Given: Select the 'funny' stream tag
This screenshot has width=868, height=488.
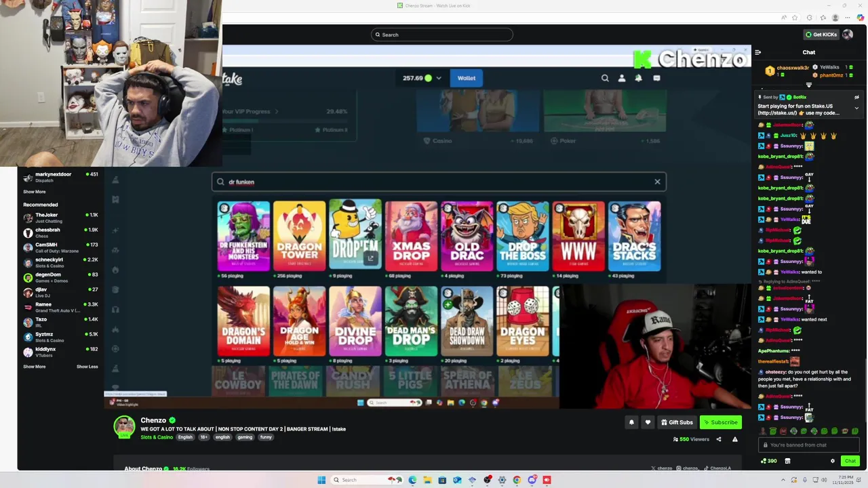Looking at the screenshot, I should tap(266, 437).
